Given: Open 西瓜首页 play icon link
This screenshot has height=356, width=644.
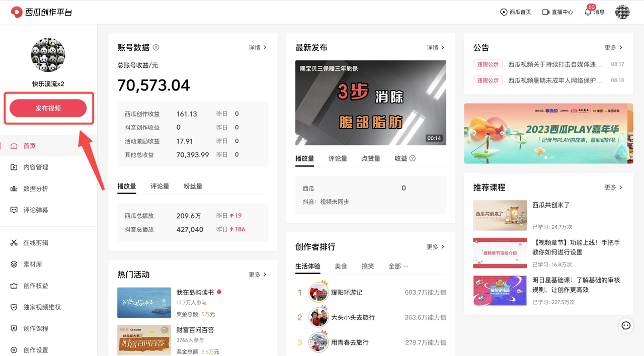Looking at the screenshot, I should pos(504,12).
